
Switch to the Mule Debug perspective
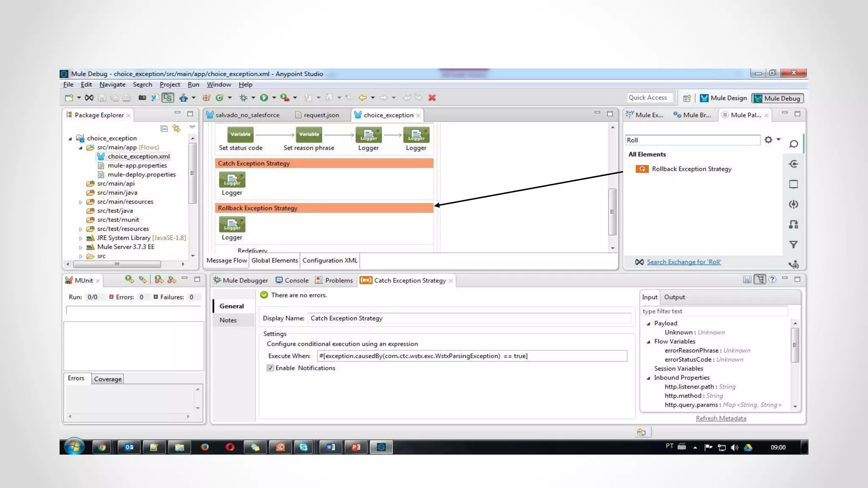[777, 98]
